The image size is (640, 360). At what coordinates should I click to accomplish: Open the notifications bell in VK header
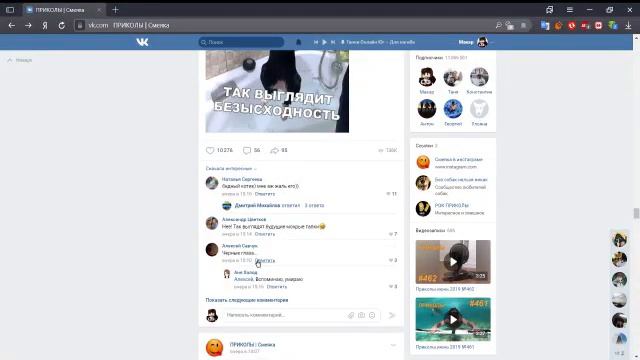coord(298,42)
